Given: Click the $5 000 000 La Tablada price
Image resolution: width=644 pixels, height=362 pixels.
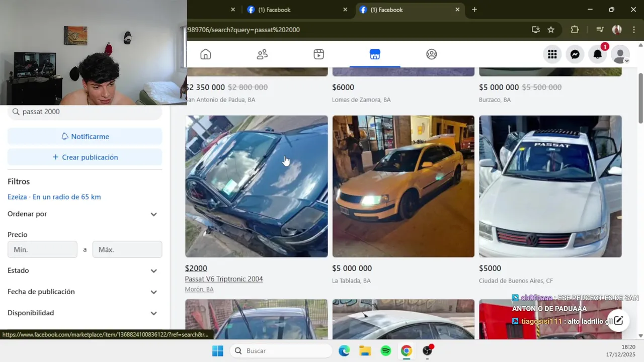Looking at the screenshot, I should [352, 268].
